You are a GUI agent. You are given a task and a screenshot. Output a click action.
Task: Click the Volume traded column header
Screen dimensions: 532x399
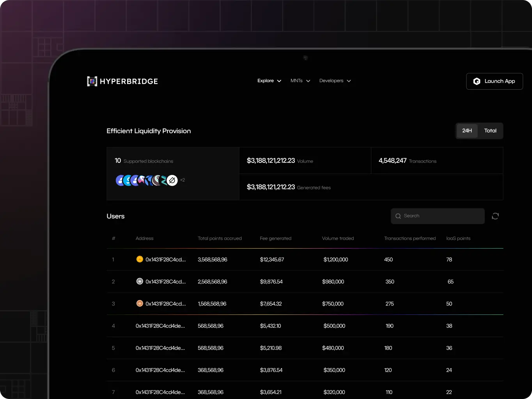click(x=338, y=238)
